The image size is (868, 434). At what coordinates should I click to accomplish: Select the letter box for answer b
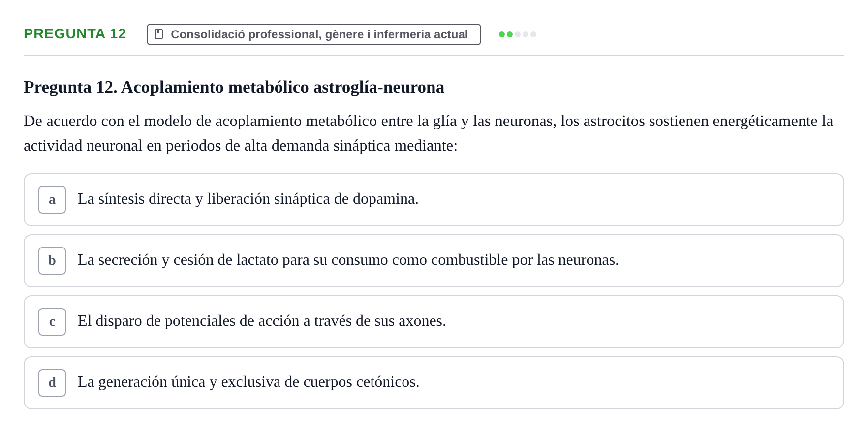pos(52,261)
